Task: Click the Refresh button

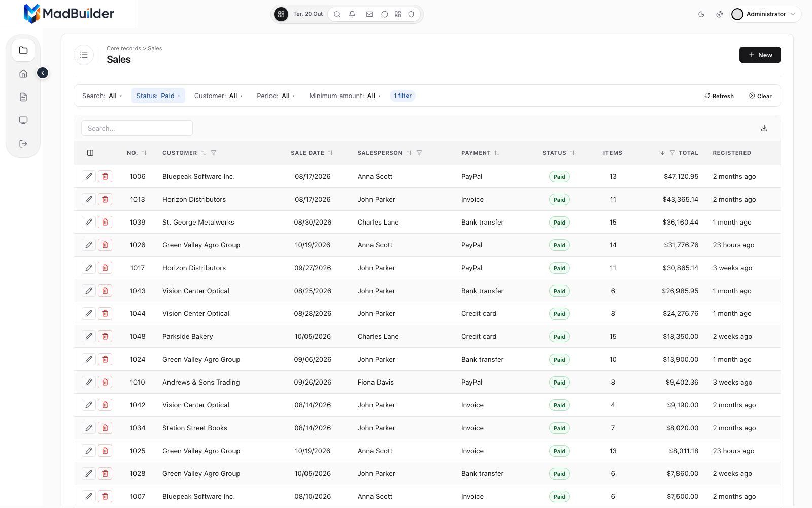Action: (719, 96)
